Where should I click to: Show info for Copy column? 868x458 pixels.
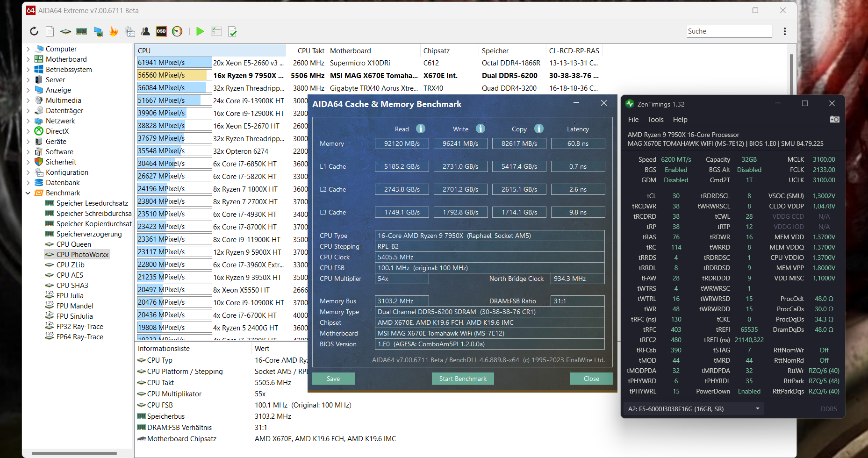pos(539,129)
